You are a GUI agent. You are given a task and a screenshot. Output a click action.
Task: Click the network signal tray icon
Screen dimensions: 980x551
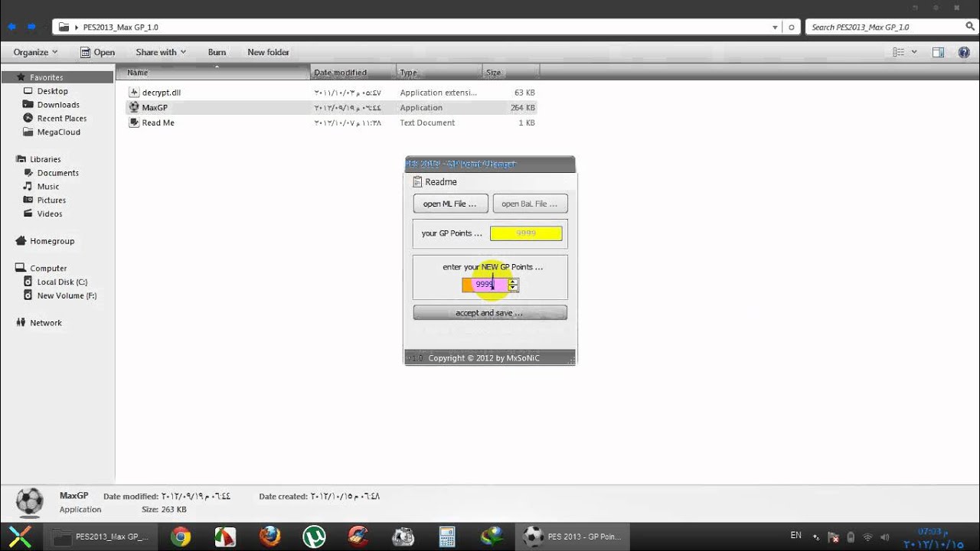tap(867, 537)
